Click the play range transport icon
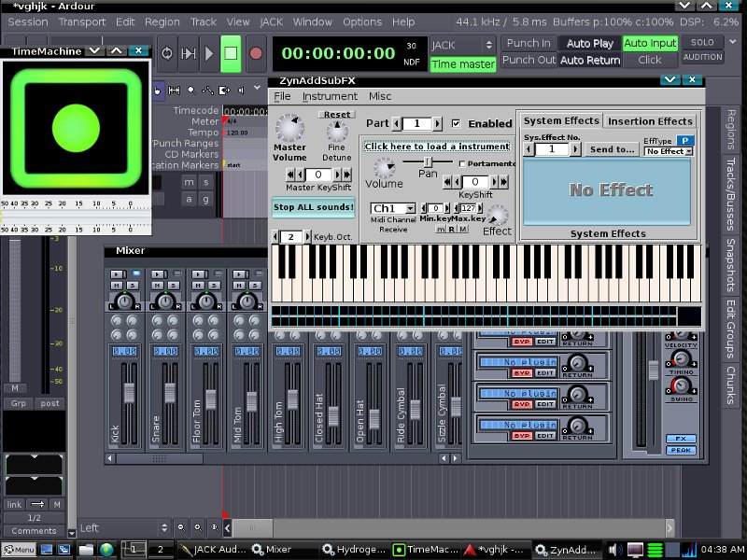Viewport: 747px width, 560px height. (189, 53)
